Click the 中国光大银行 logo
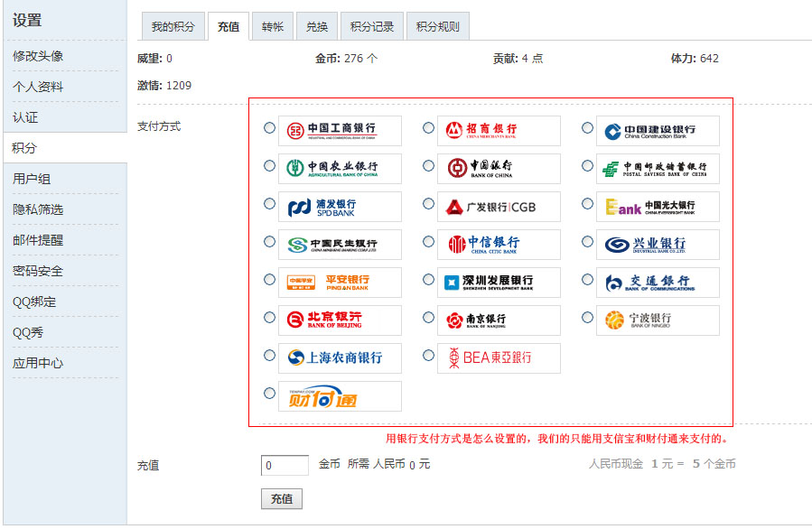Screen dimensions: 812x529 point(658,207)
